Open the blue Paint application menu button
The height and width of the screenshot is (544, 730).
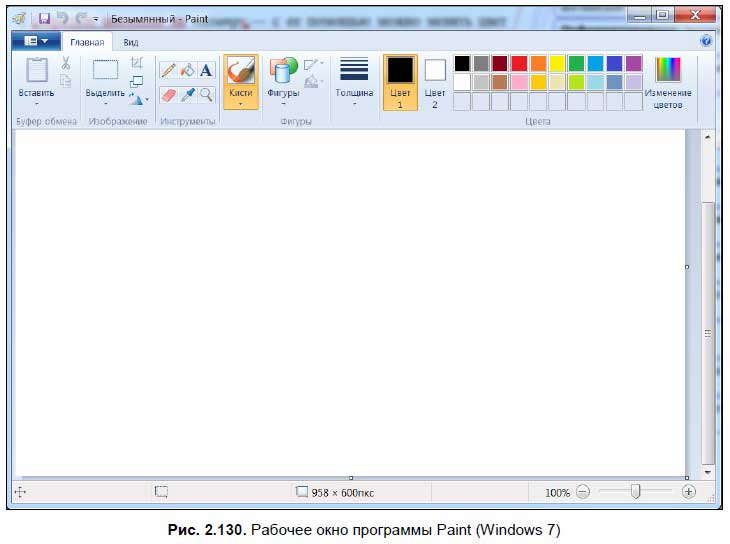[36, 42]
